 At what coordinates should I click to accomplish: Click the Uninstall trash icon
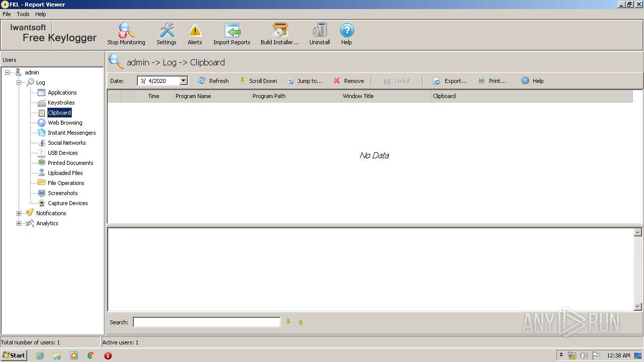tap(319, 34)
